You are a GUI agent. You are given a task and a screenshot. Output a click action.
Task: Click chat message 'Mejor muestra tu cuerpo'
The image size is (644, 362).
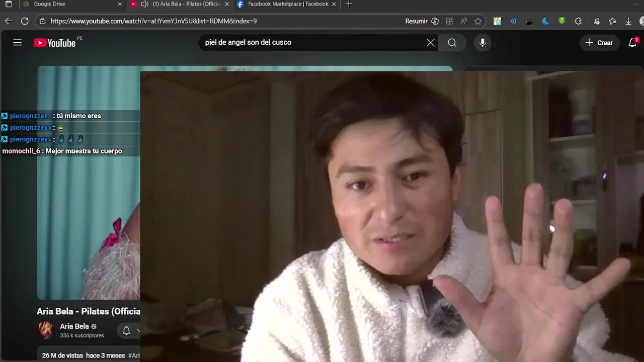pos(84,151)
